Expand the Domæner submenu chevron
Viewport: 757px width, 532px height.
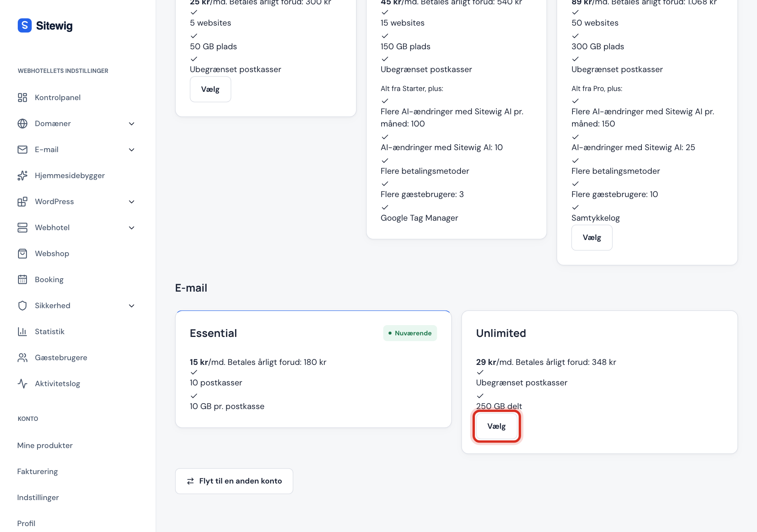point(132,124)
